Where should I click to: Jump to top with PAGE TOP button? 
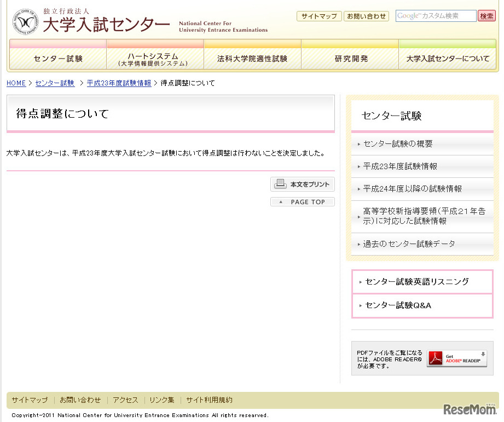click(x=302, y=202)
